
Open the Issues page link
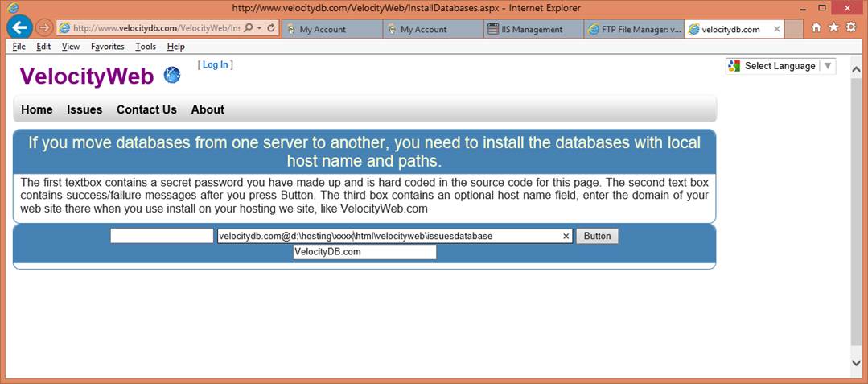pyautogui.click(x=84, y=109)
